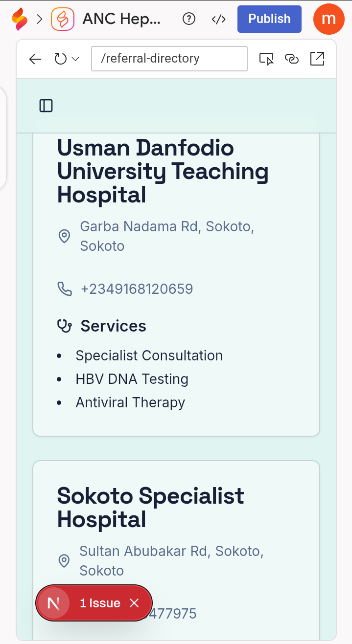Click the breadcrumb chevron after logo
This screenshot has height=644, width=352.
pos(40,19)
